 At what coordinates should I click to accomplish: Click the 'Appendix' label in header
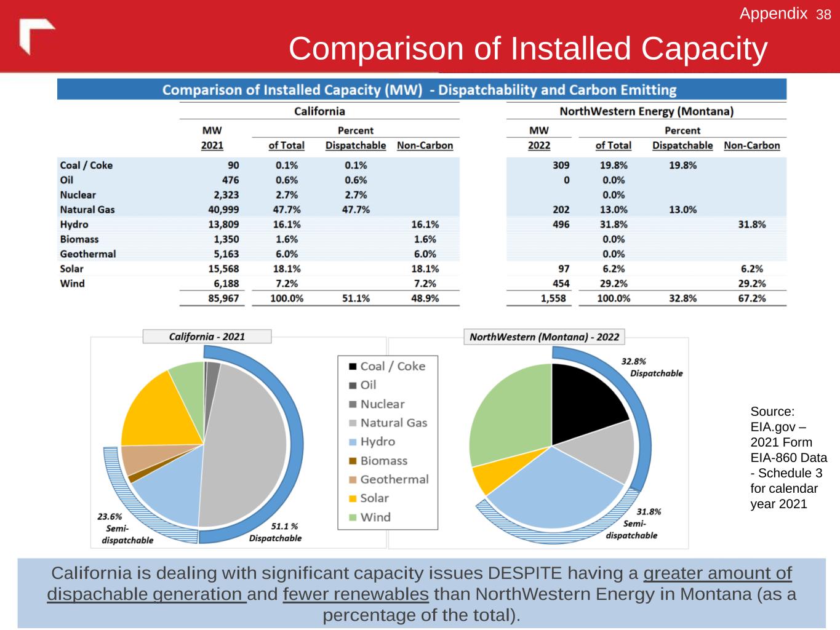pos(773,14)
